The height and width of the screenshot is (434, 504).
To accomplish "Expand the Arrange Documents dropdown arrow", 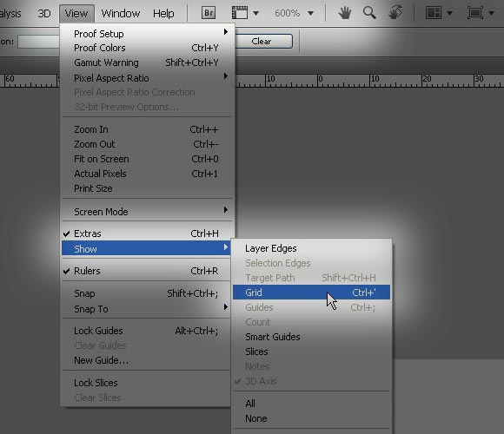I will [x=449, y=14].
